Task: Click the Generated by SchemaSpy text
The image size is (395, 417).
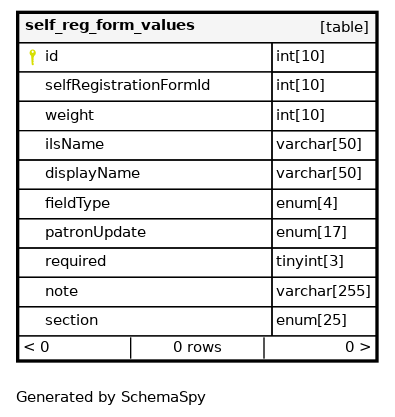Action: click(x=111, y=397)
